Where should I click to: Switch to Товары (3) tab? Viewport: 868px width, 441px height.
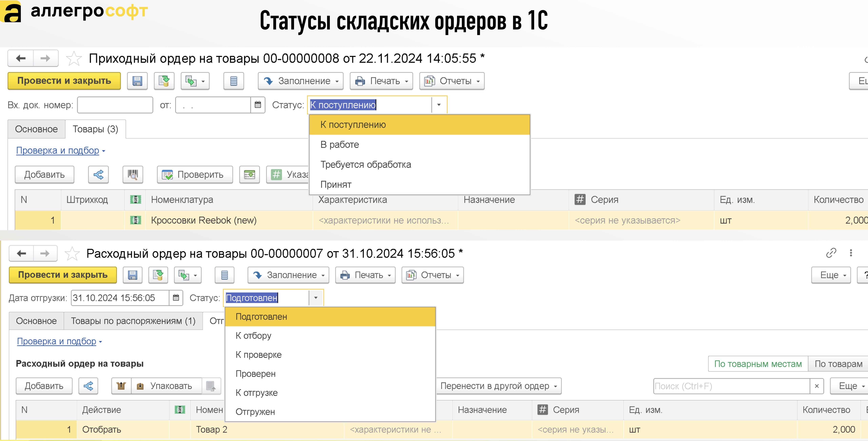tap(95, 129)
